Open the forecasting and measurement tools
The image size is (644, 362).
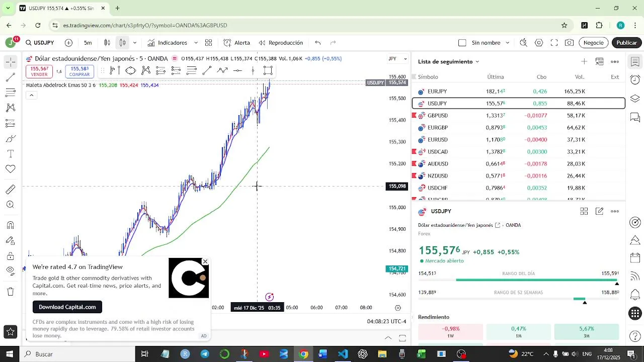coord(10,123)
